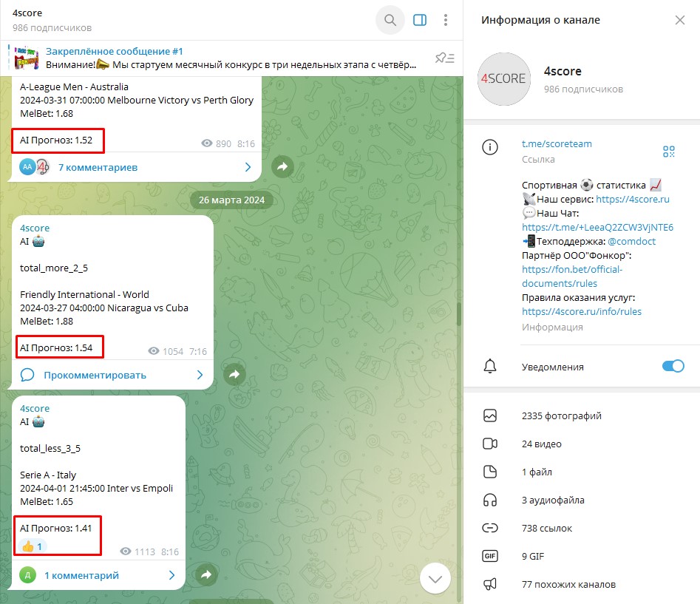The height and width of the screenshot is (604, 700).
Task: Toggle the side panel layout icon
Action: (x=420, y=20)
